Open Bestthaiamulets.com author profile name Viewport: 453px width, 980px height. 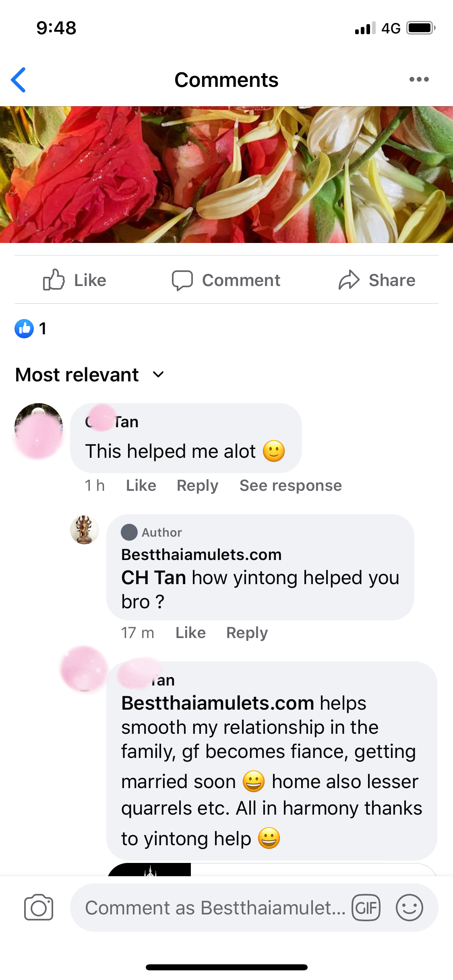coord(201,554)
